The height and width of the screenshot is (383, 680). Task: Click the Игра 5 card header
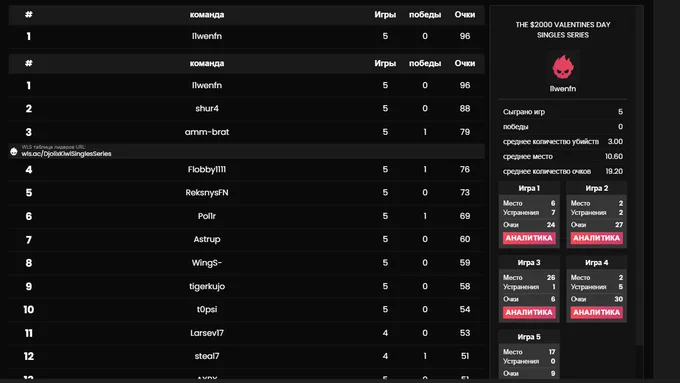pyautogui.click(x=529, y=337)
